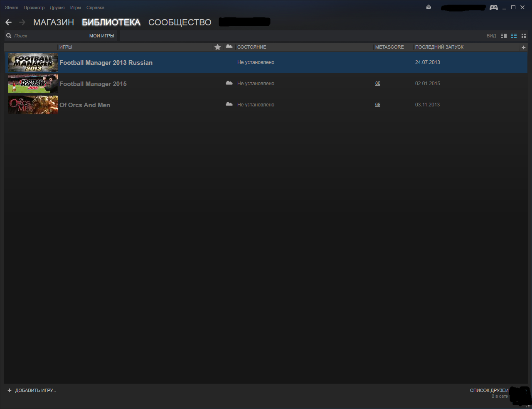The width and height of the screenshot is (532, 409).
Task: Switch to grid view layout icon
Action: [524, 36]
